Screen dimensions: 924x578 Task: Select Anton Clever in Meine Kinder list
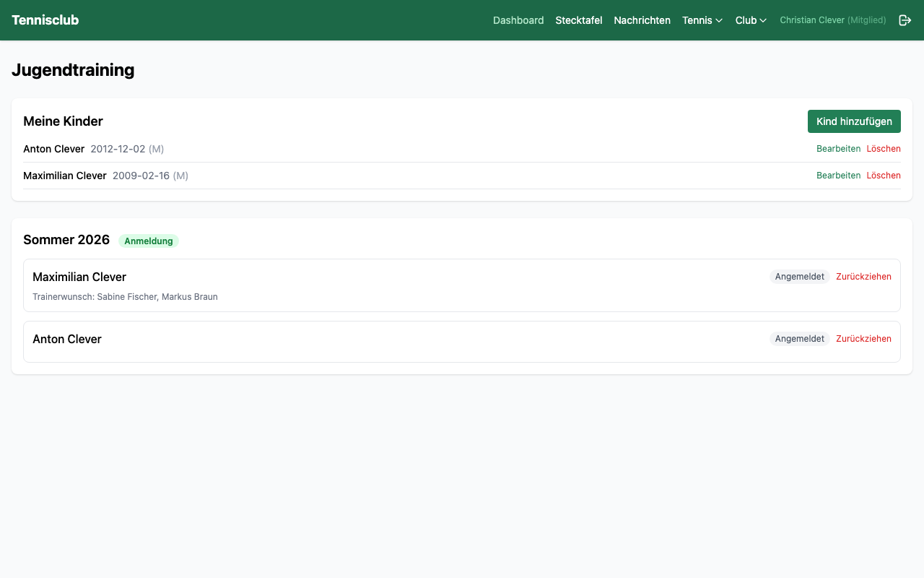53,149
